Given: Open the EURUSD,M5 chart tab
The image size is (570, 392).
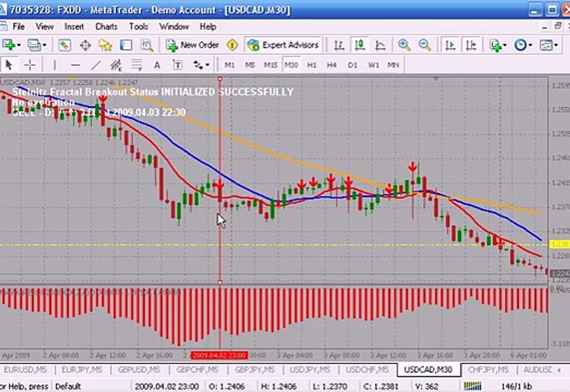Looking at the screenshot, I should 26,370.
